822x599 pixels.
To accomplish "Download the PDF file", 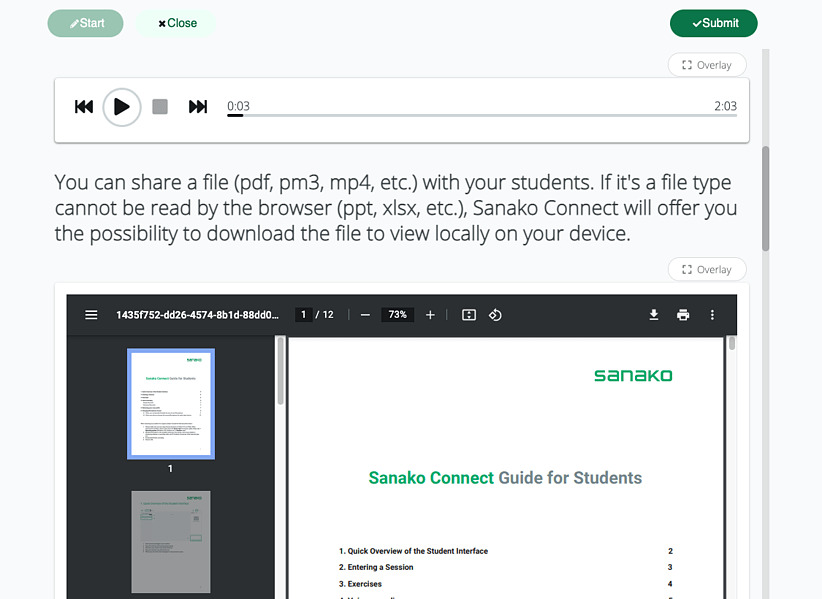I will pyautogui.click(x=654, y=315).
